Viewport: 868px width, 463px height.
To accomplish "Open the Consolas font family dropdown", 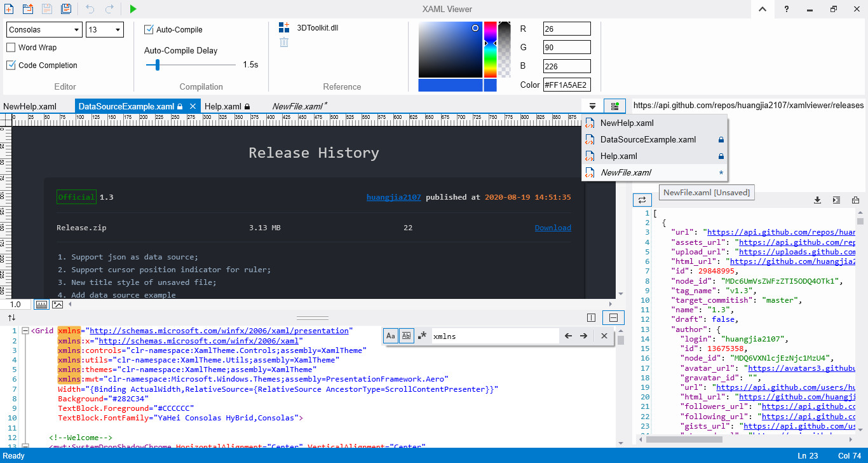I will 44,30.
